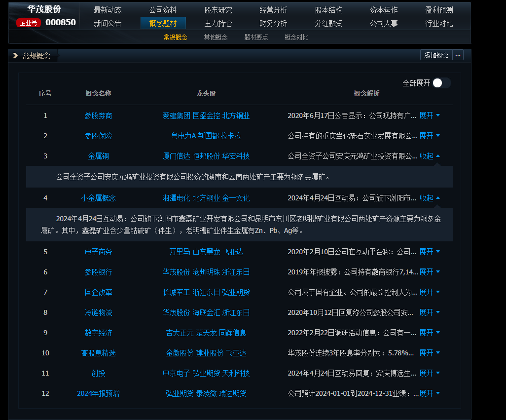
Task: Click the red 企业号 badge
Action: click(29, 23)
